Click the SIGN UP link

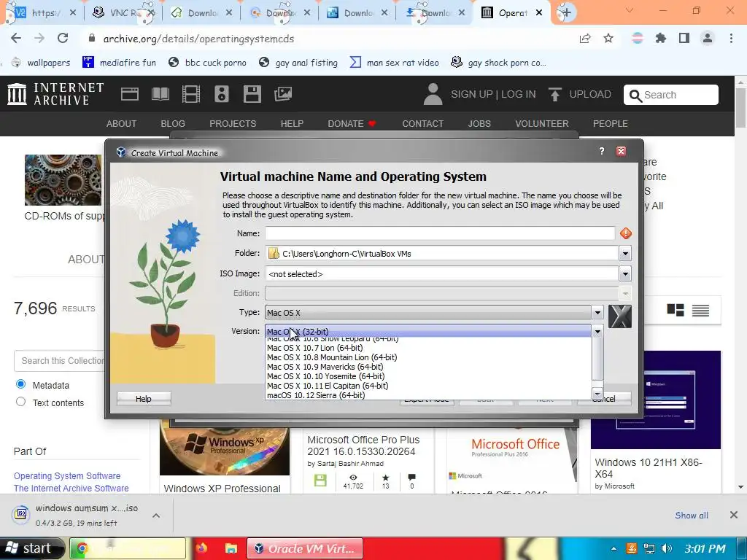(472, 94)
